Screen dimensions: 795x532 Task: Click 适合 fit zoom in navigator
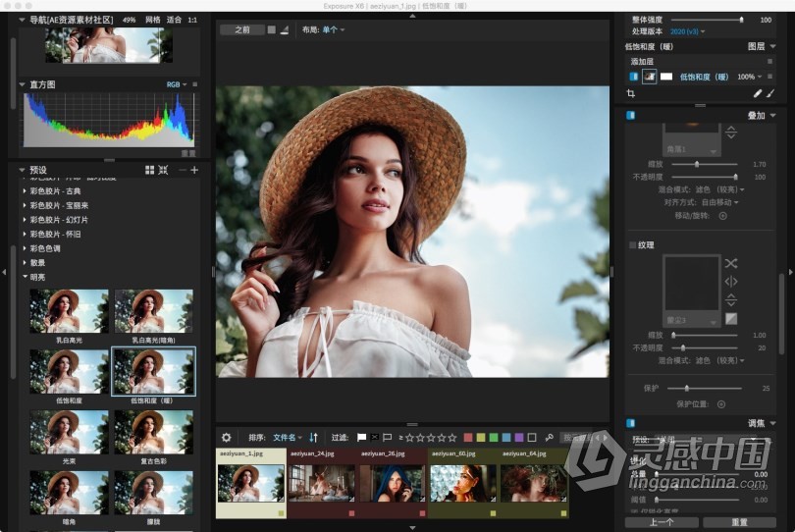pos(174,20)
